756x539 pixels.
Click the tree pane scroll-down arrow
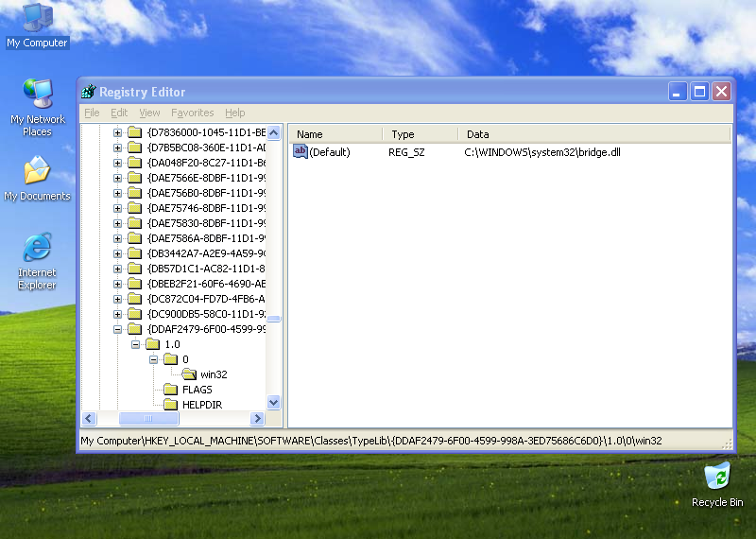274,402
